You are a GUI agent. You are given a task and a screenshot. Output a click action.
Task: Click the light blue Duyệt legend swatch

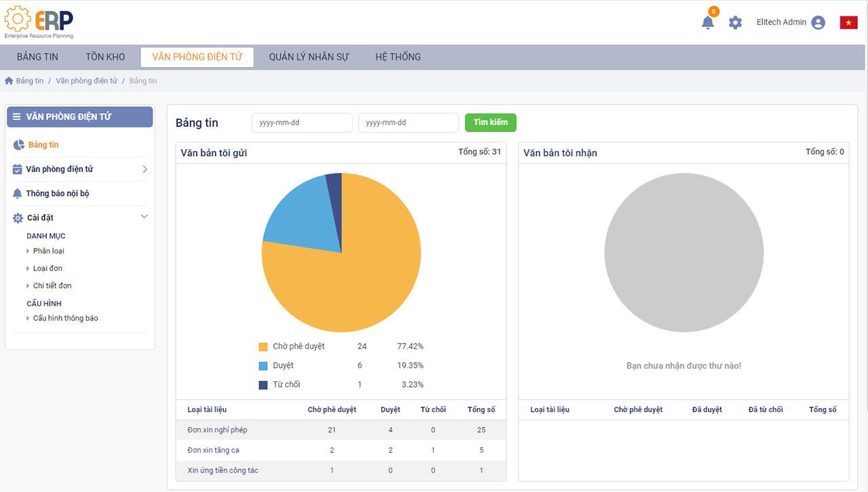pyautogui.click(x=263, y=366)
